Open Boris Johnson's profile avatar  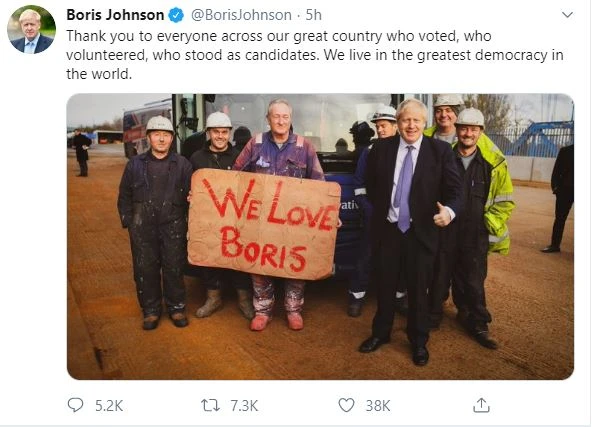(x=31, y=30)
